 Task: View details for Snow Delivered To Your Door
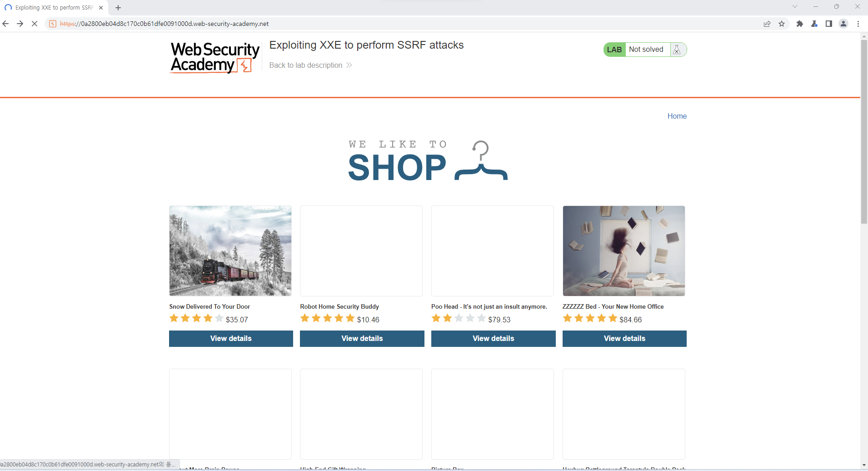pyautogui.click(x=231, y=338)
